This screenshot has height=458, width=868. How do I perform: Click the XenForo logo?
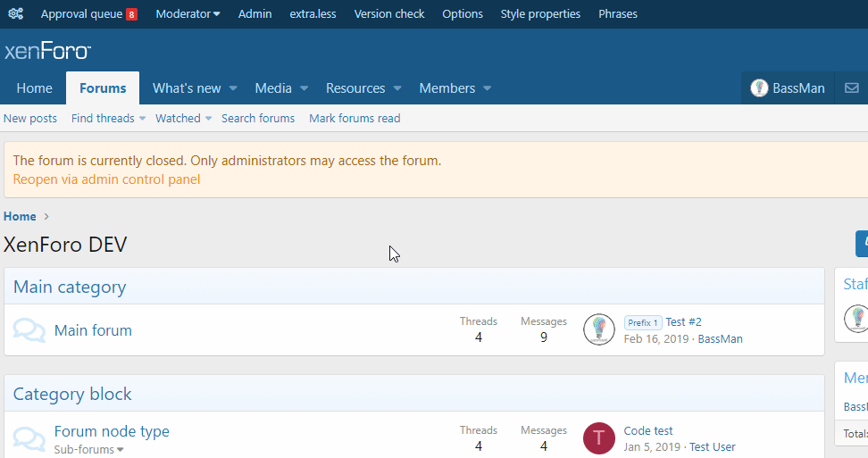coord(47,51)
